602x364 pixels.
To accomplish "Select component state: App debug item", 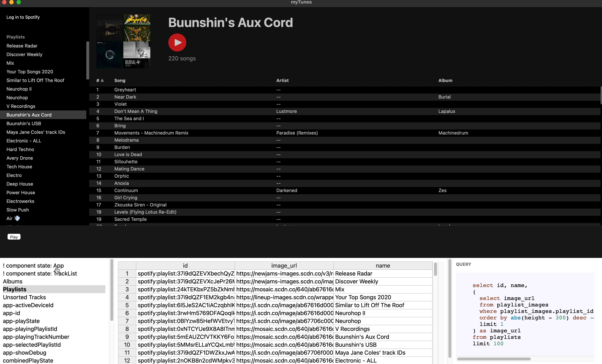I will (x=33, y=266).
